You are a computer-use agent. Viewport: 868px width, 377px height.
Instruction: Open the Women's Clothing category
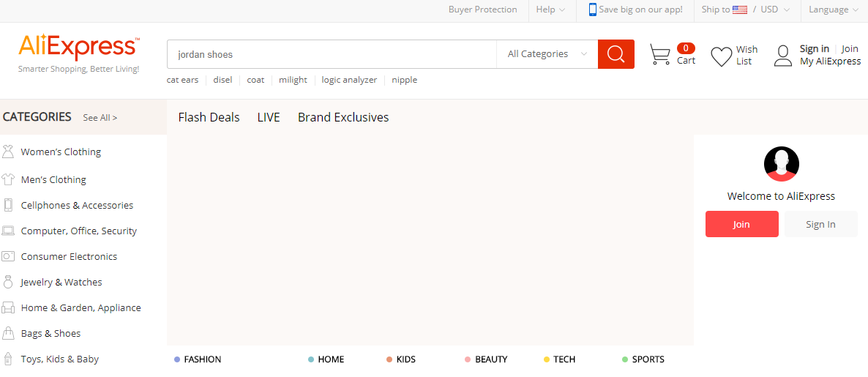[x=61, y=152]
